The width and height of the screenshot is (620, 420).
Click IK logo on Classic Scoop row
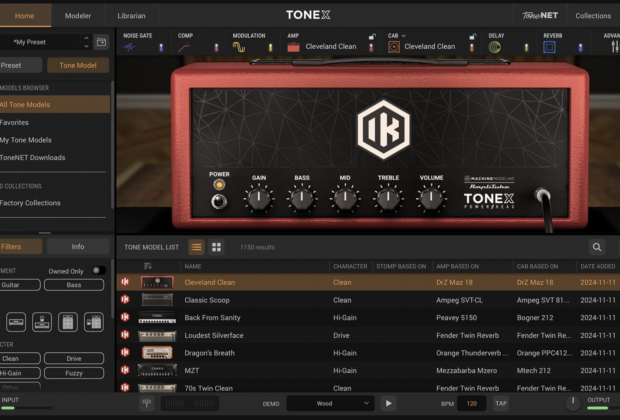(x=125, y=299)
